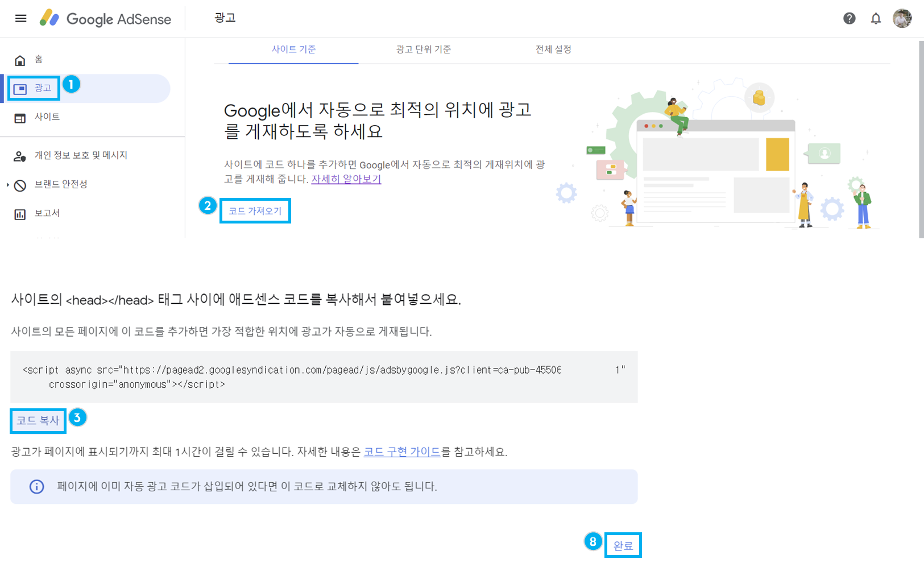
Task: Click the 사이트 sites icon in sidebar
Action: pos(20,118)
